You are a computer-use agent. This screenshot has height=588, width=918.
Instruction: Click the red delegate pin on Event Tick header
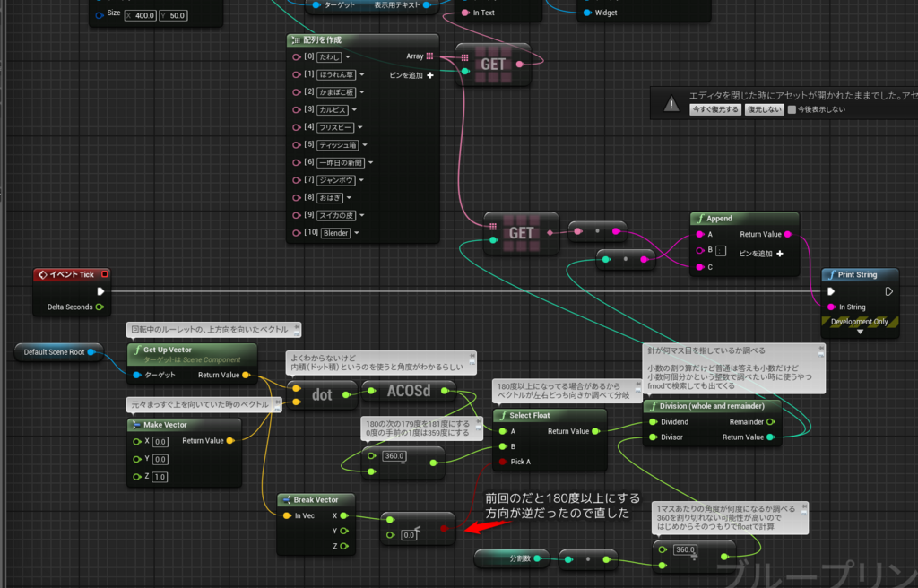click(105, 274)
